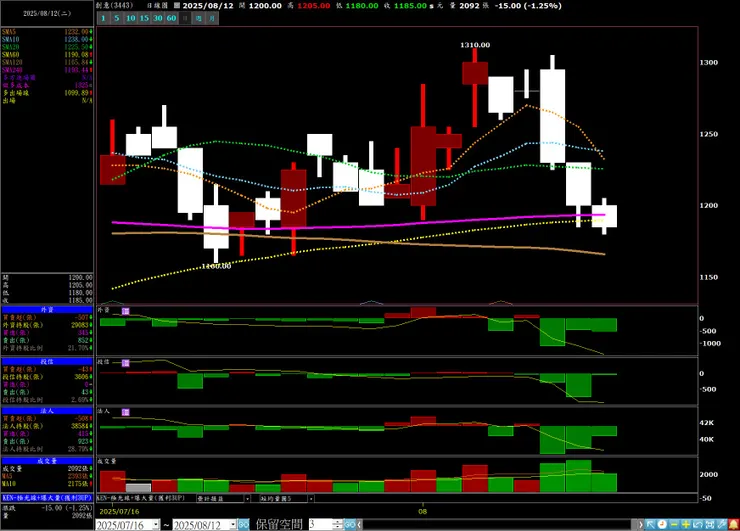Click GO button next to the date range
The height and width of the screenshot is (531, 740).
click(244, 524)
